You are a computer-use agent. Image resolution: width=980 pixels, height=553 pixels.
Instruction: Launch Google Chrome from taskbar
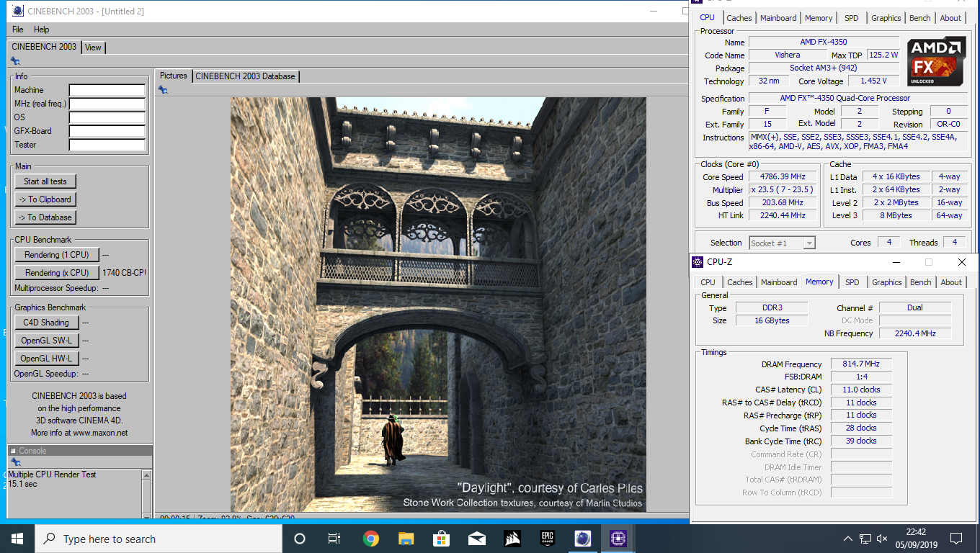370,539
